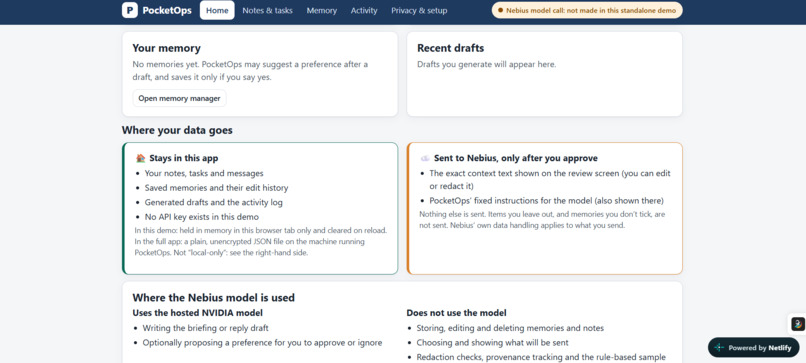Click the Where the Nebius model is used heading

click(214, 298)
